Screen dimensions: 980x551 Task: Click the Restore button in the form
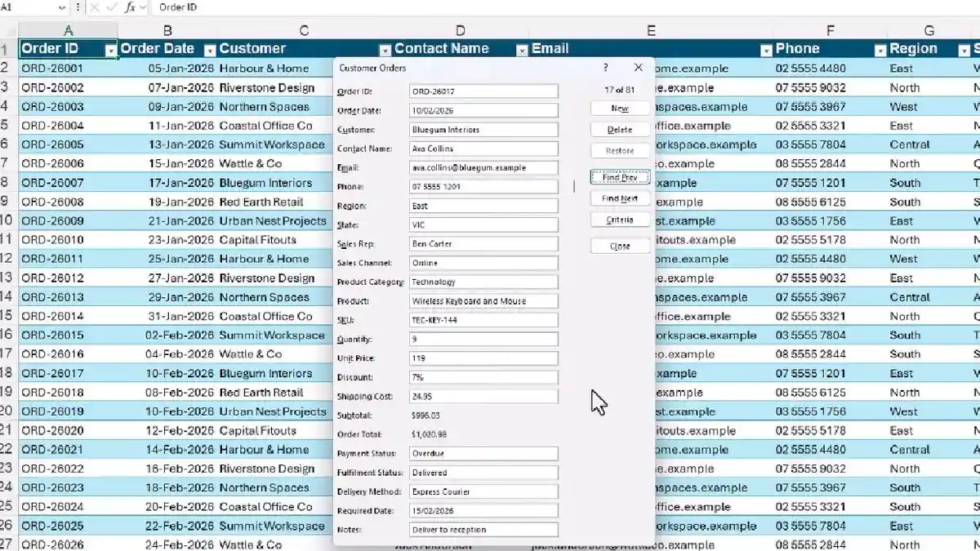(620, 151)
